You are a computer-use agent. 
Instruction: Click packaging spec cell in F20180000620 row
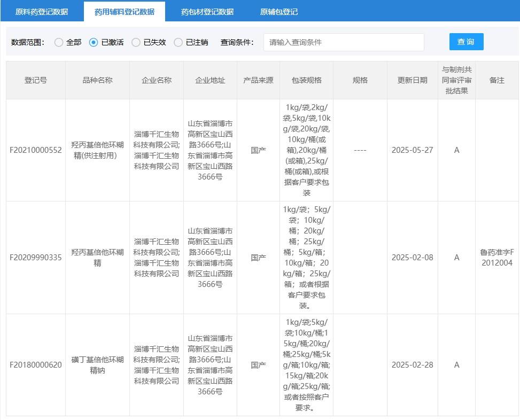[306, 365]
